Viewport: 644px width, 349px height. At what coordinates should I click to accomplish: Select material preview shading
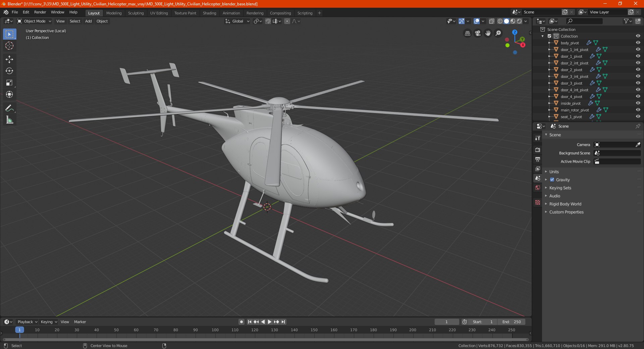click(513, 21)
